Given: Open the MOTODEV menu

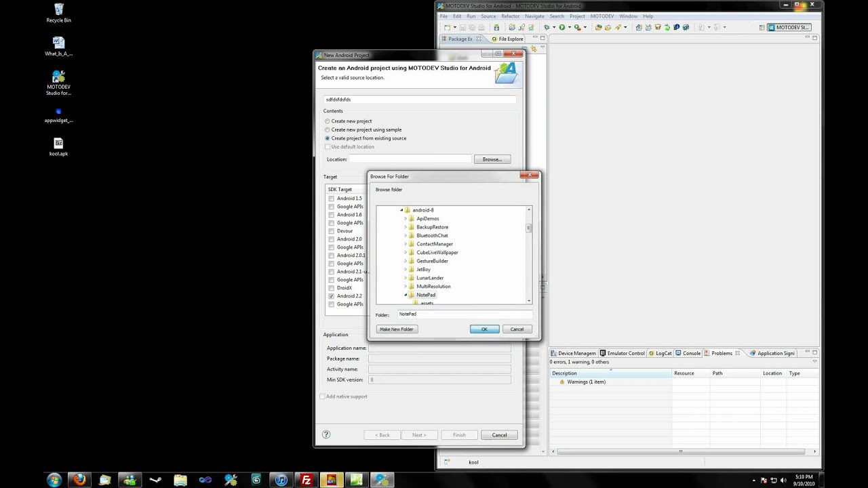Looking at the screenshot, I should point(602,16).
